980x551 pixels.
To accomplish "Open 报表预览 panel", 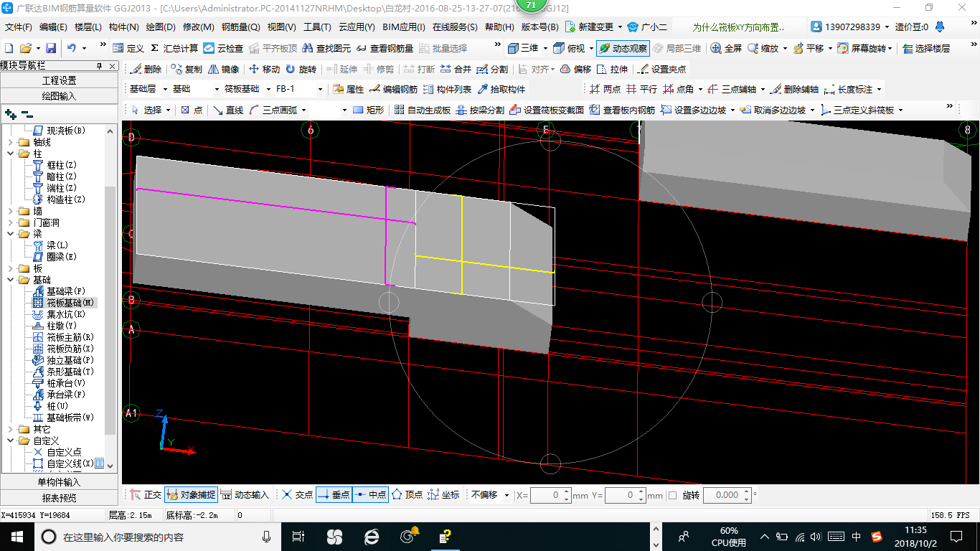I will 59,498.
